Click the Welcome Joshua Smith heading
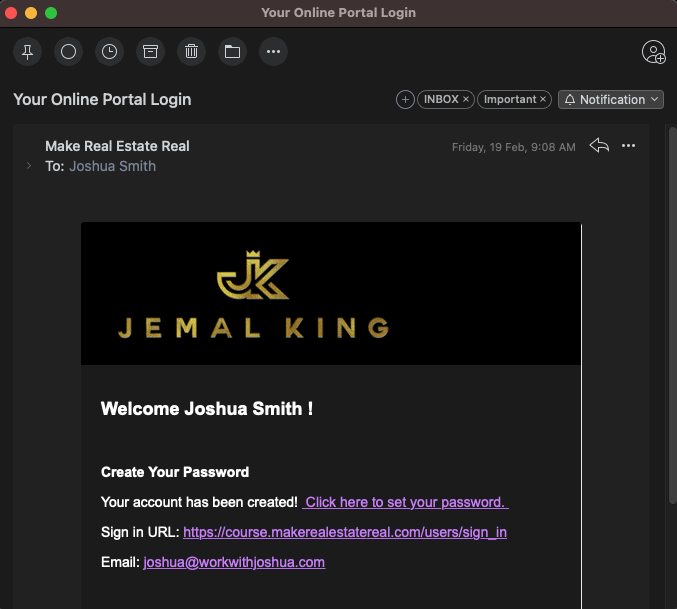The image size is (677, 609). click(207, 409)
